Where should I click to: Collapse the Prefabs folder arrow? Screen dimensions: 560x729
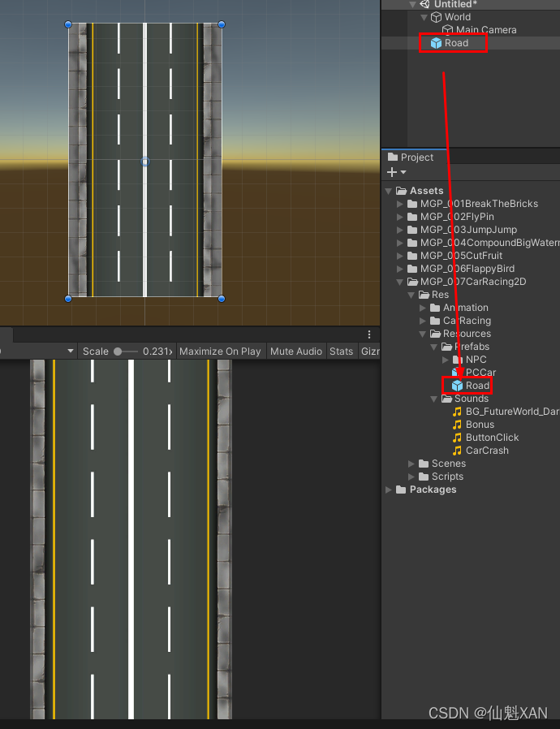pos(433,347)
